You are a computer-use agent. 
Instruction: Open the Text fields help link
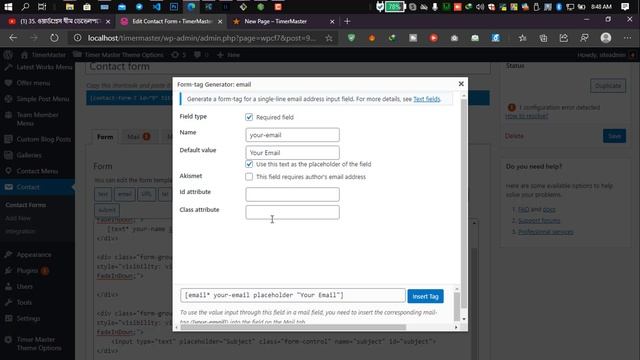pyautogui.click(x=427, y=99)
